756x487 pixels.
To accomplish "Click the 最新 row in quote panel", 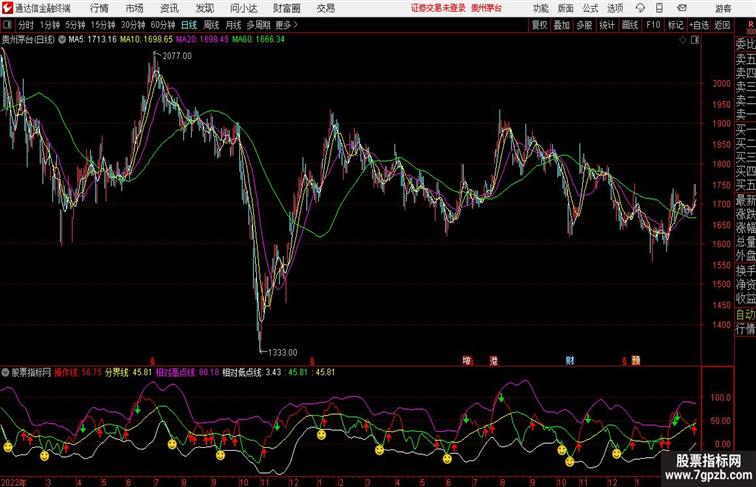I will [745, 200].
